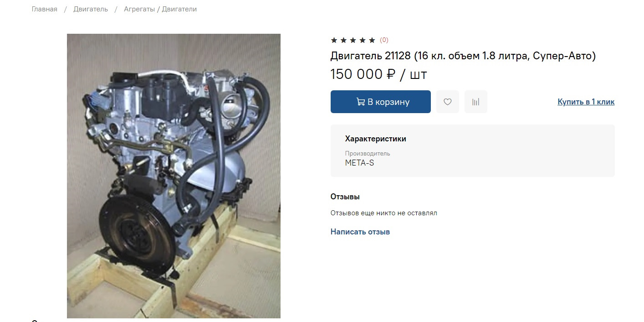Click the first rating star
The width and height of the screenshot is (644, 322).
[x=334, y=40]
